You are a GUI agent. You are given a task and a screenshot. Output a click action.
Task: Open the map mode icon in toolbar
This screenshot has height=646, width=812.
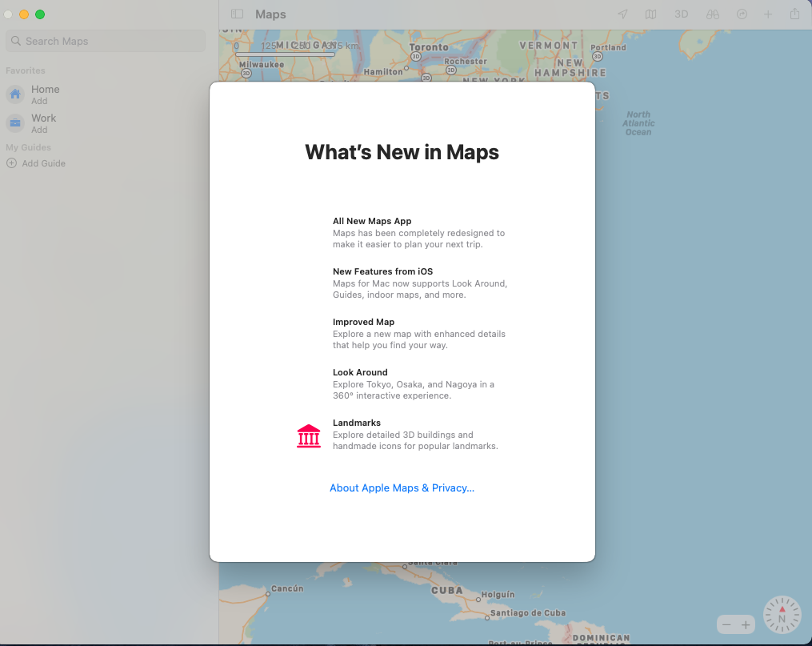(651, 14)
